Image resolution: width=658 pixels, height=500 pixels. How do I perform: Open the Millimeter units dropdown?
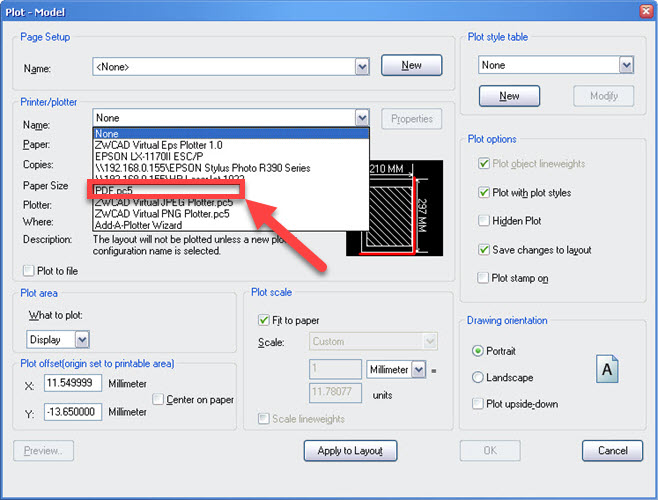point(418,370)
